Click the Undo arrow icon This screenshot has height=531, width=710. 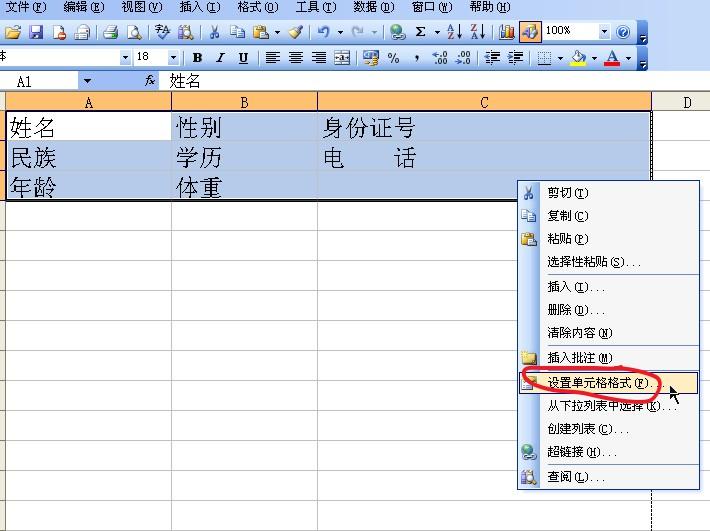[x=323, y=32]
